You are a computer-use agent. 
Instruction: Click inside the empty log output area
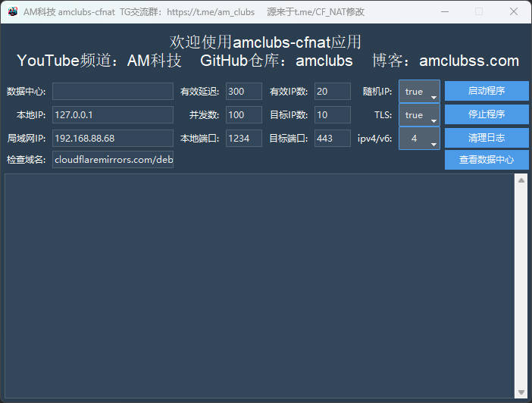pyautogui.click(x=258, y=284)
